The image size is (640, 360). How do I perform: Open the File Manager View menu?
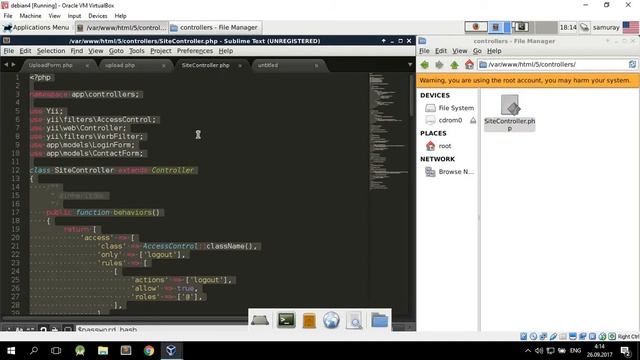pyautogui.click(x=460, y=51)
